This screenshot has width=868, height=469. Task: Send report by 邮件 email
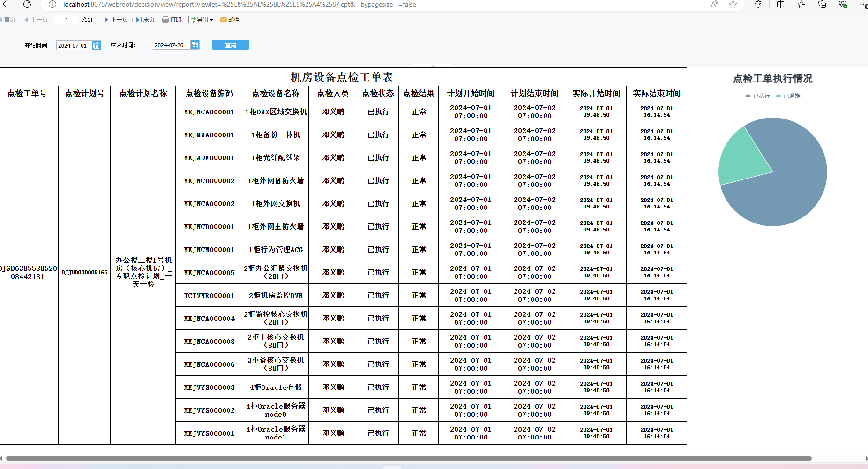pos(230,20)
